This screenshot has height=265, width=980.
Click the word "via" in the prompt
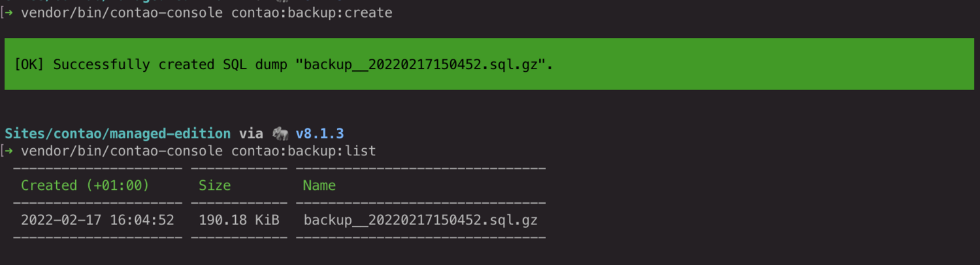coord(251,134)
